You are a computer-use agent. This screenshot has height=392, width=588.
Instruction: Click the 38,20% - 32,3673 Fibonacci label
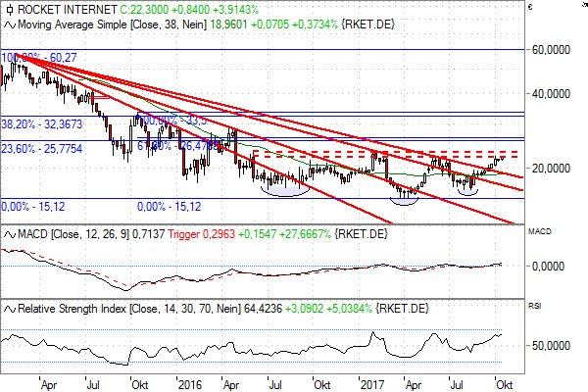click(41, 124)
